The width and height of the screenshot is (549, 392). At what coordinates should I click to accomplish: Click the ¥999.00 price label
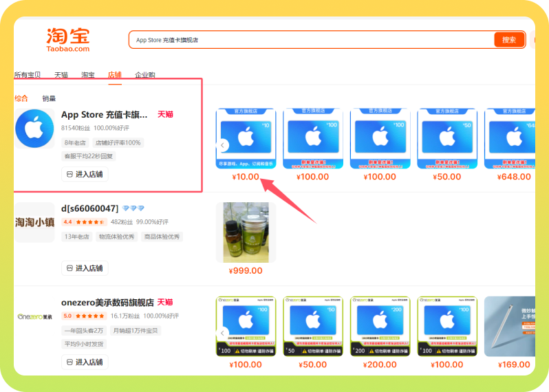246,270
